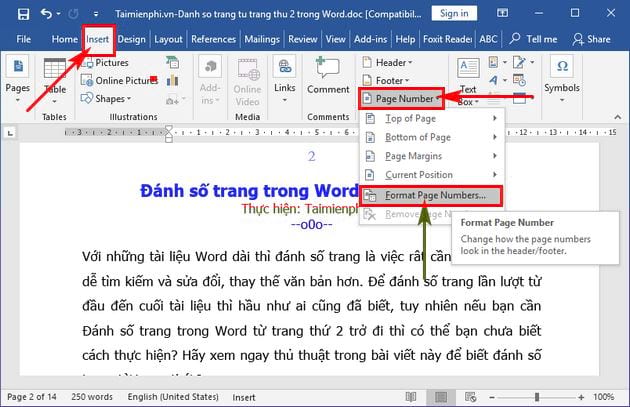Choose Current Position menu item

(431, 175)
